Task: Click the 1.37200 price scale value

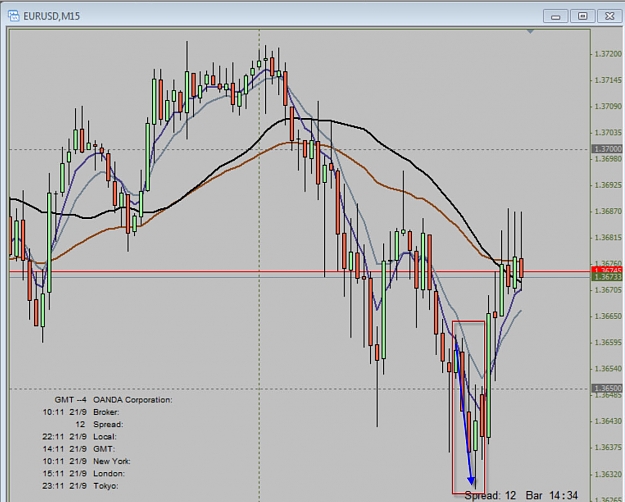Action: (x=608, y=54)
